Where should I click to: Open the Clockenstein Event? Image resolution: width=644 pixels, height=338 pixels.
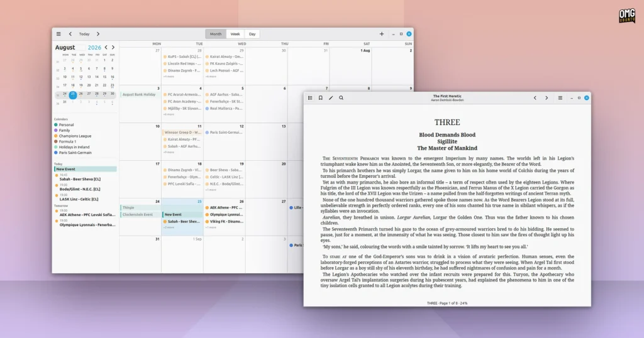[140, 214]
